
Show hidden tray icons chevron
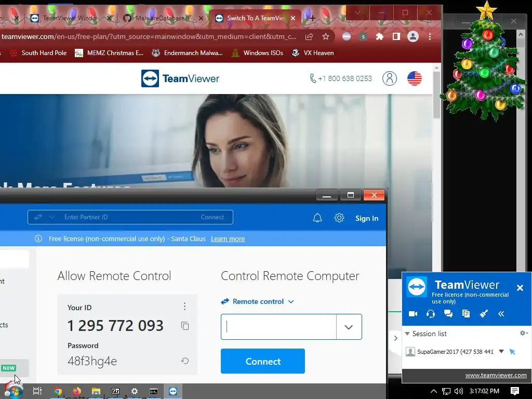[x=434, y=391]
